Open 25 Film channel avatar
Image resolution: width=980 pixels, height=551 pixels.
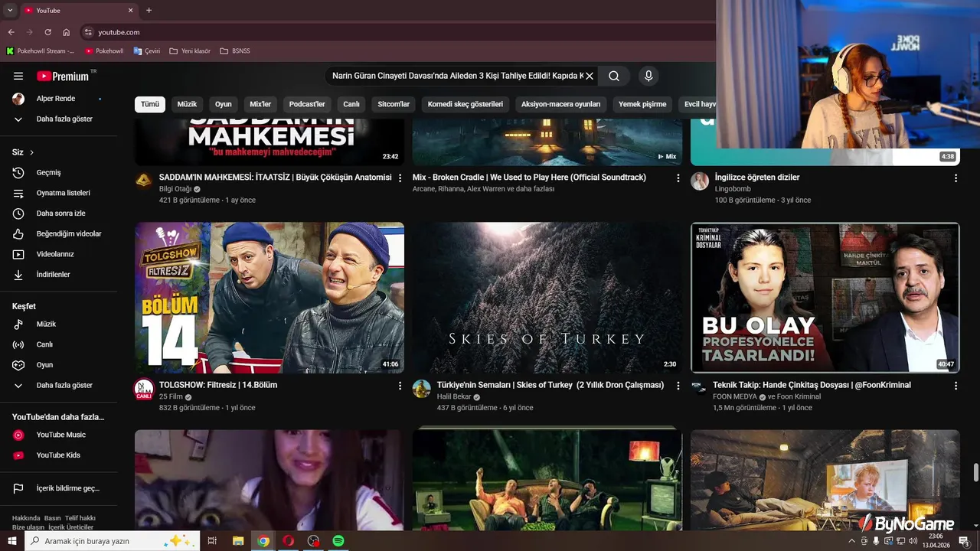tap(144, 390)
